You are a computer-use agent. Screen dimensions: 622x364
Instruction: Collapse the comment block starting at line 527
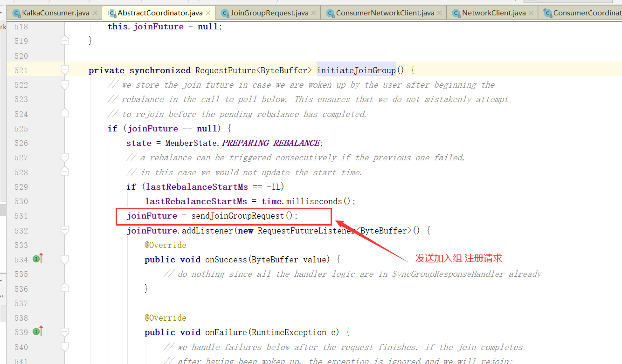coord(65,158)
